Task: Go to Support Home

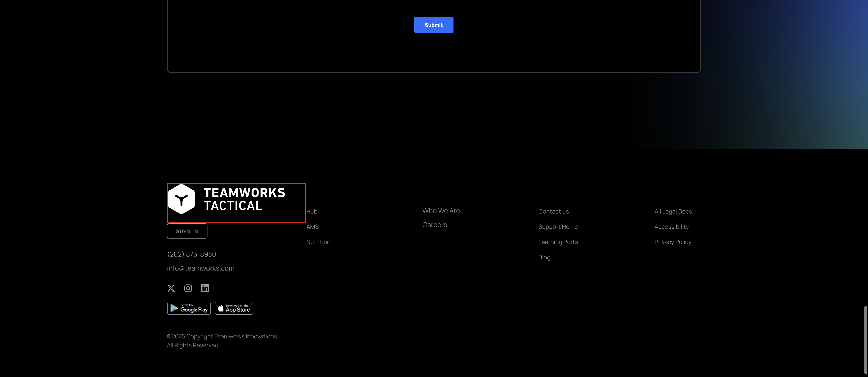Action: tap(558, 227)
